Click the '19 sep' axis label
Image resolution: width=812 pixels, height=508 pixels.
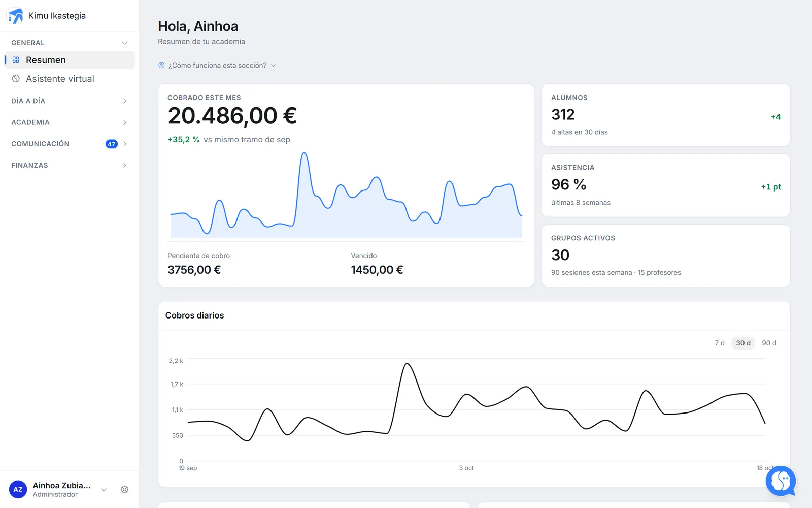[188, 468]
